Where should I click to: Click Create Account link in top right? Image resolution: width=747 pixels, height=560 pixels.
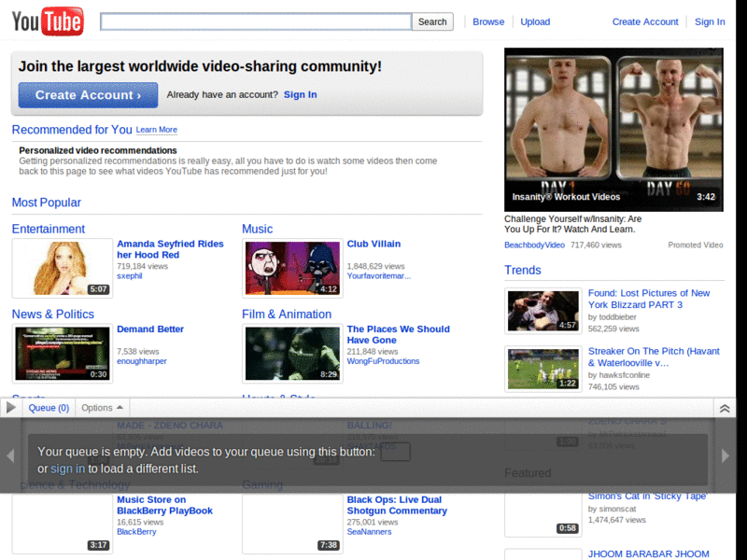(x=645, y=21)
